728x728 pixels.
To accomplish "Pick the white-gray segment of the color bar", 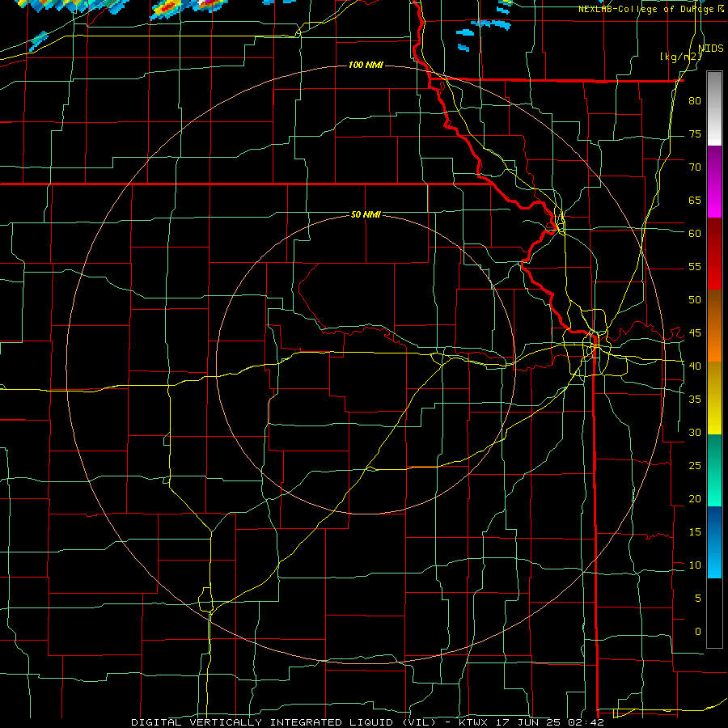I will 714,108.
